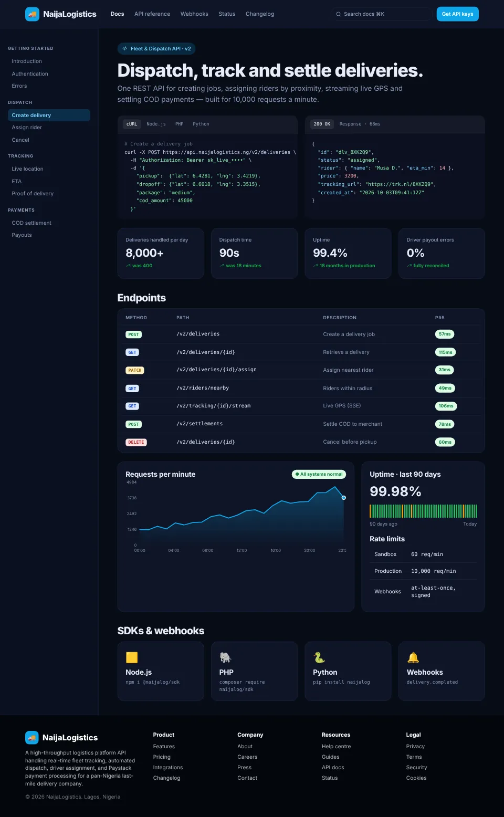This screenshot has height=817, width=504.
Task: Click the 115ms latency pill
Action: click(445, 352)
